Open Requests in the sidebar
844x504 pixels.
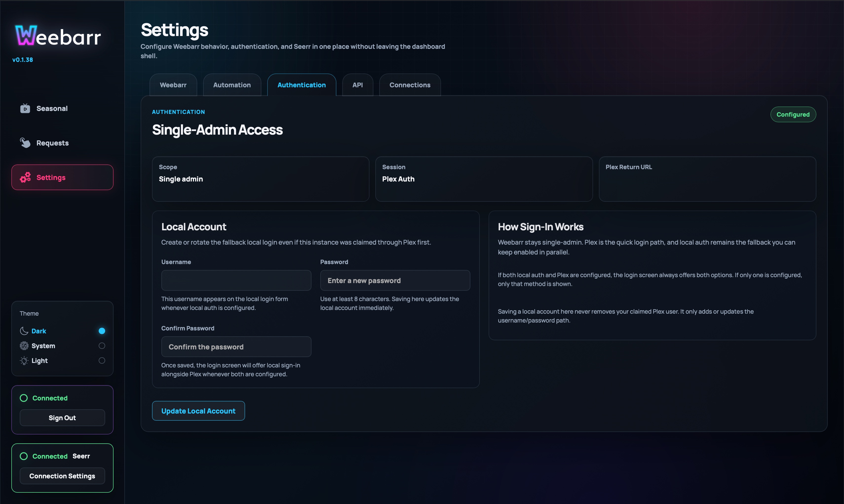tap(62, 143)
